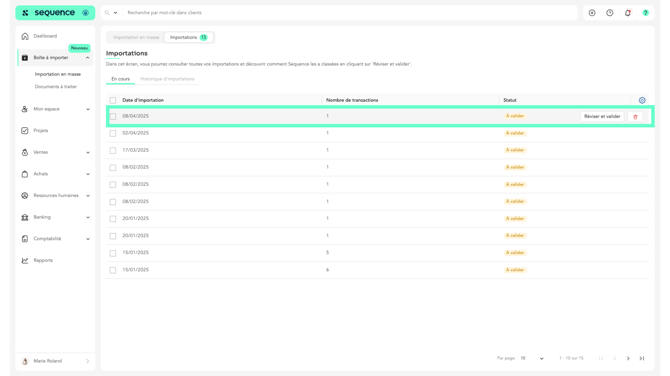Click the Ressources humaines icon
670x376 pixels.
[25, 196]
